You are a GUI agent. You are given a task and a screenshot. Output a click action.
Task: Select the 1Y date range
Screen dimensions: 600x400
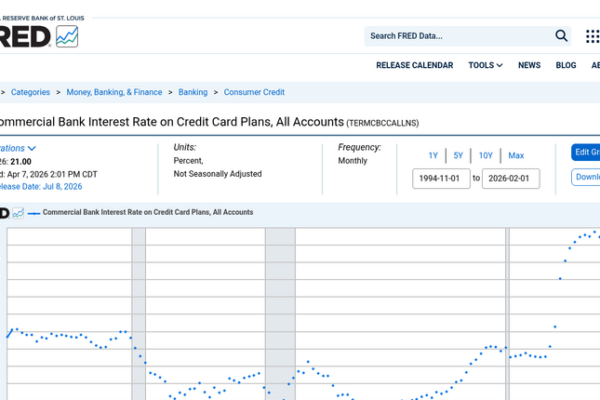coord(433,155)
